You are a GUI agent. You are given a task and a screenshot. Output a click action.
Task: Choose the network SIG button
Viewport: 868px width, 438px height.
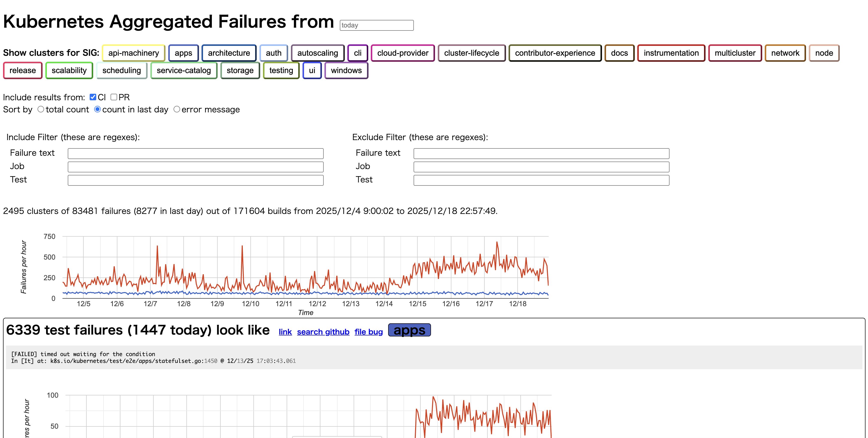(785, 53)
